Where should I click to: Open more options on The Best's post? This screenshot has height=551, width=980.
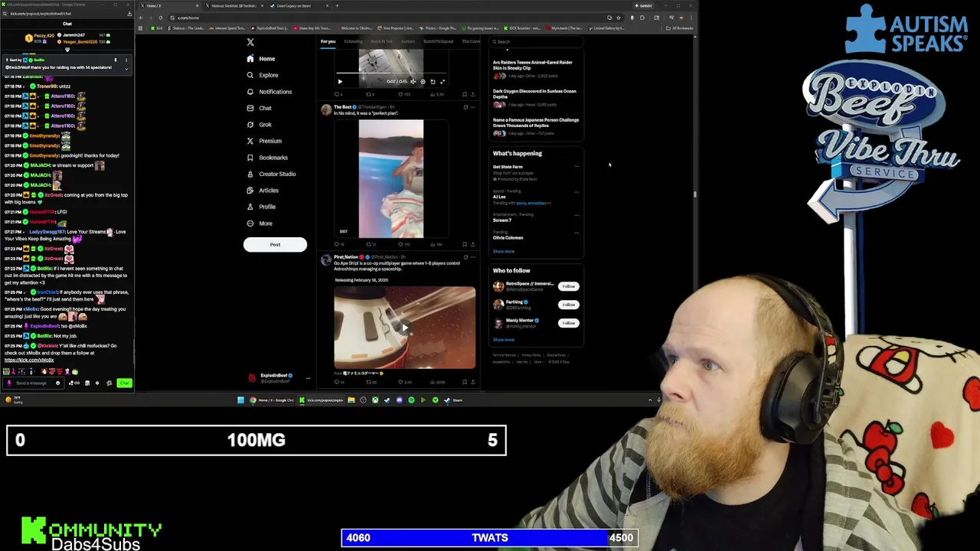point(473,107)
